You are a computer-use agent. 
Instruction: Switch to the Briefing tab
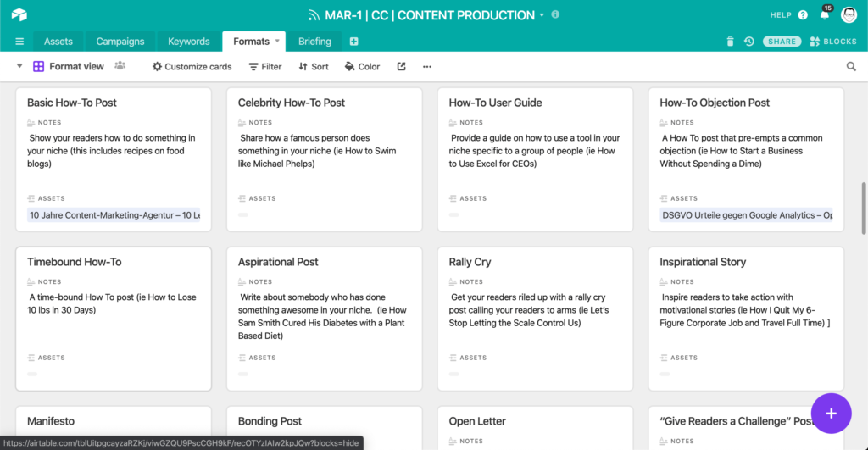(314, 42)
